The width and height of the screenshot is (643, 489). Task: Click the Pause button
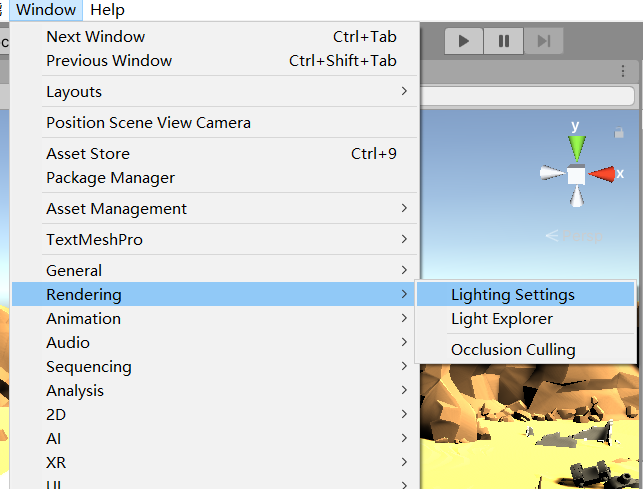pos(504,41)
